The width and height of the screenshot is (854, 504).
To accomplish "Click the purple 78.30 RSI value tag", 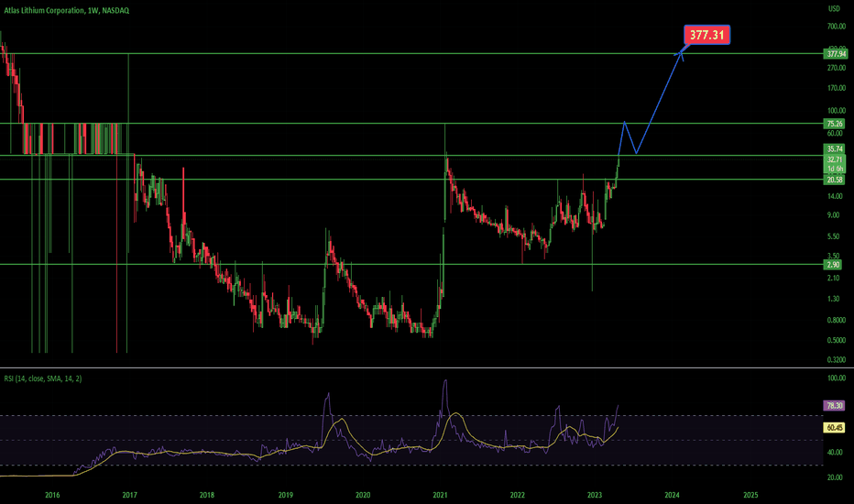I will click(835, 405).
